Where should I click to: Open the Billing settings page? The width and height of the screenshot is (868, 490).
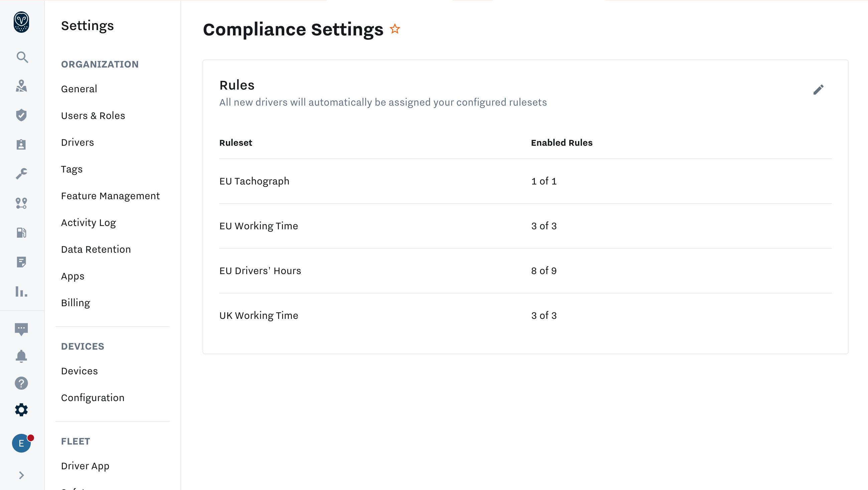pyautogui.click(x=76, y=303)
